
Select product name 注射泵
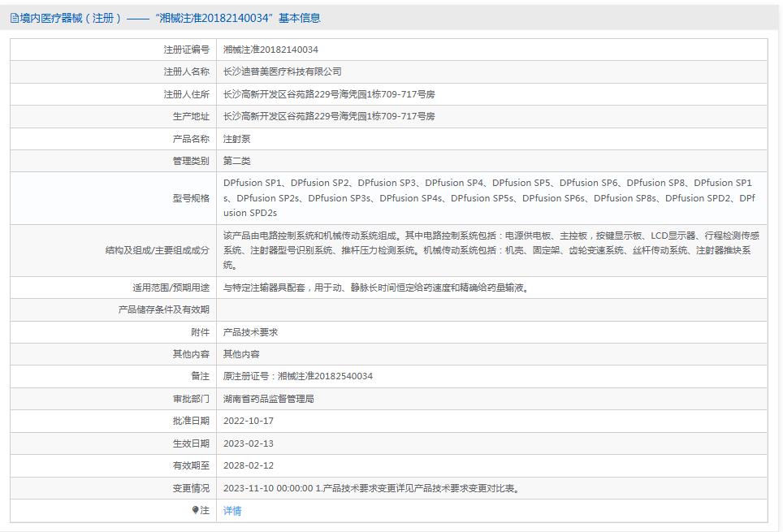[236, 139]
